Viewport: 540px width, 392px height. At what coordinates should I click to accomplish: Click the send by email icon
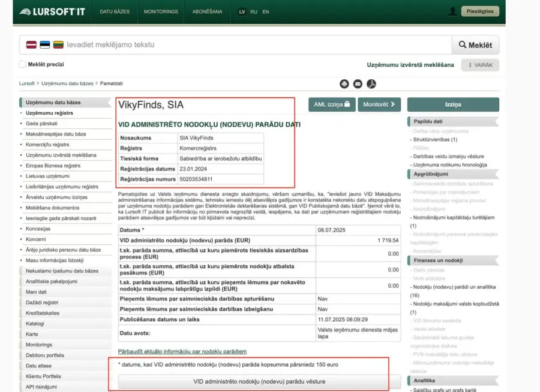pos(358,83)
